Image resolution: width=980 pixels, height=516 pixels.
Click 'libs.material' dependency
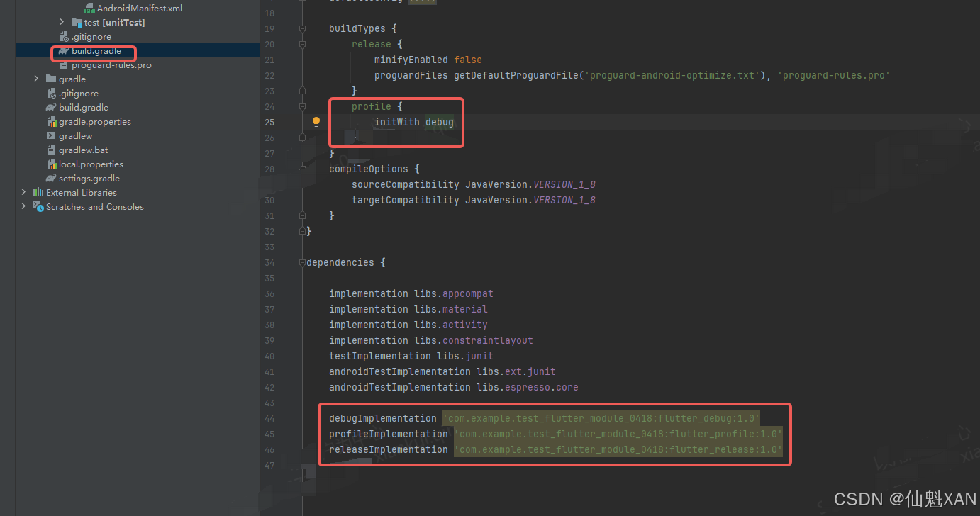click(451, 310)
